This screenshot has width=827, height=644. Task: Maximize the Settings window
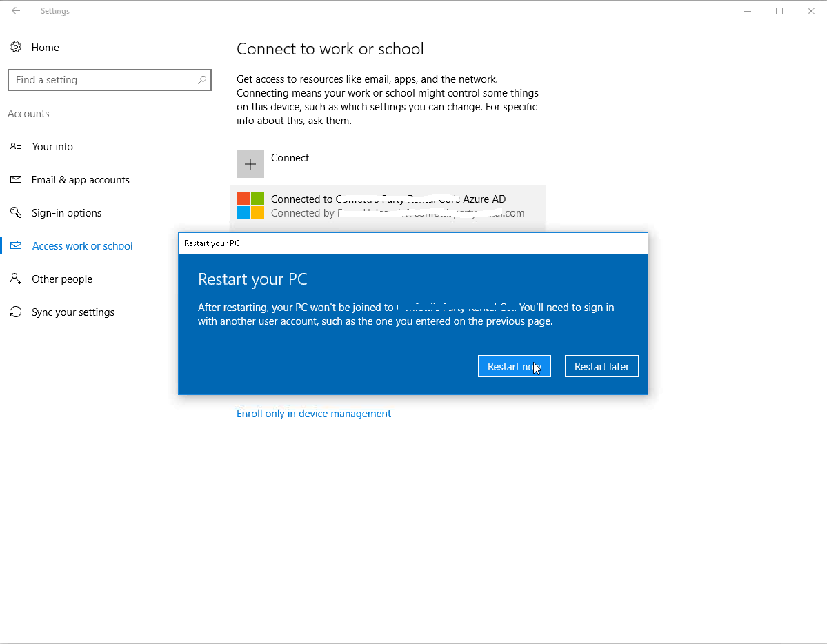coord(779,11)
